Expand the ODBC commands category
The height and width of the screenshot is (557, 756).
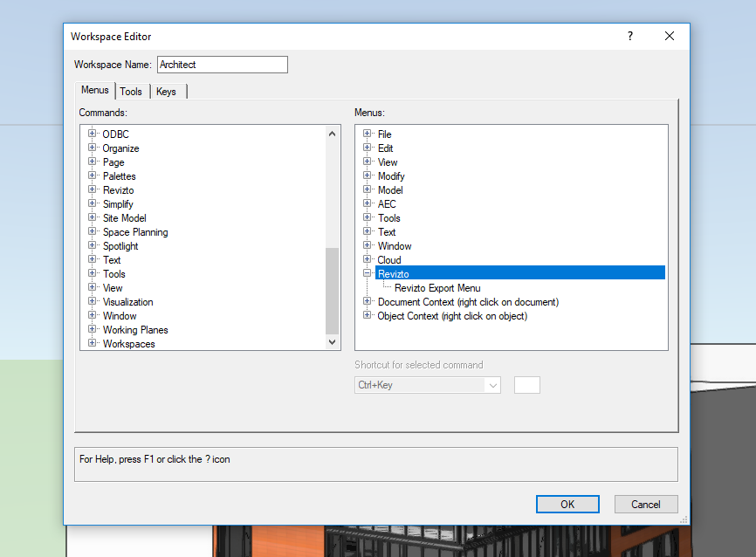pyautogui.click(x=92, y=134)
